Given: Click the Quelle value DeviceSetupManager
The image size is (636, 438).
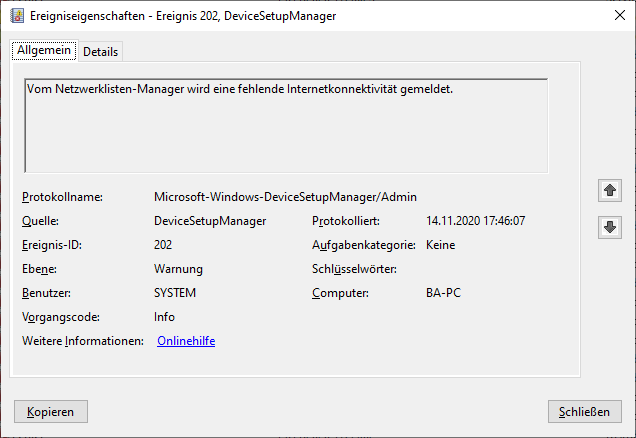Looking at the screenshot, I should pyautogui.click(x=210, y=221).
